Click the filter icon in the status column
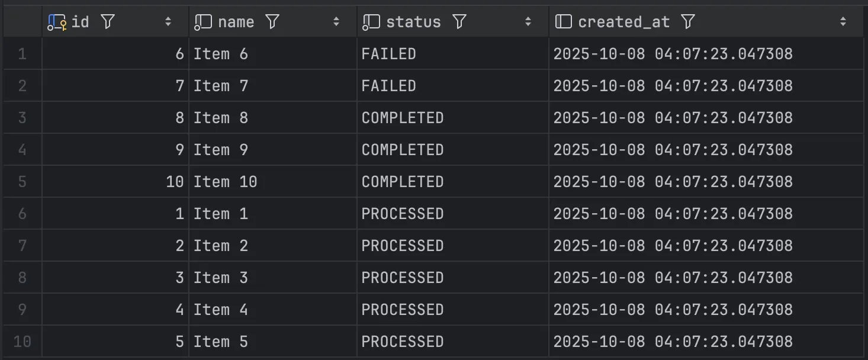Image resolution: width=868 pixels, height=360 pixels. [459, 22]
